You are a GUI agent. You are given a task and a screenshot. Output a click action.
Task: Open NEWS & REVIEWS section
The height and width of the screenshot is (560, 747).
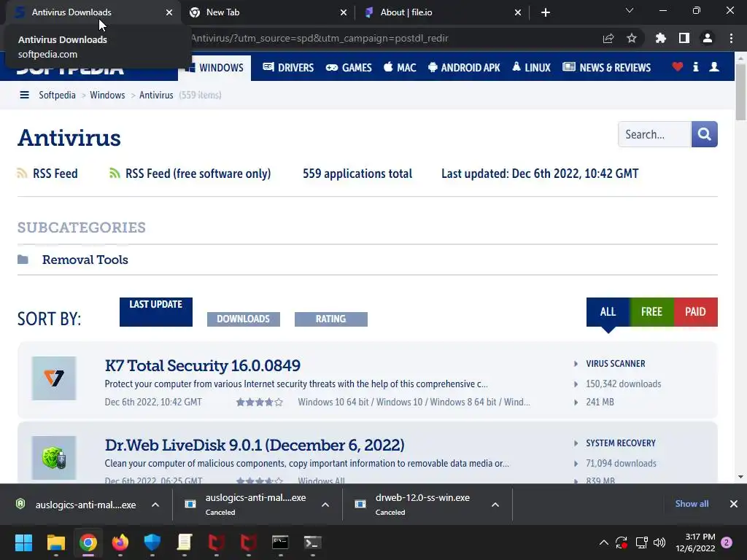pos(606,68)
